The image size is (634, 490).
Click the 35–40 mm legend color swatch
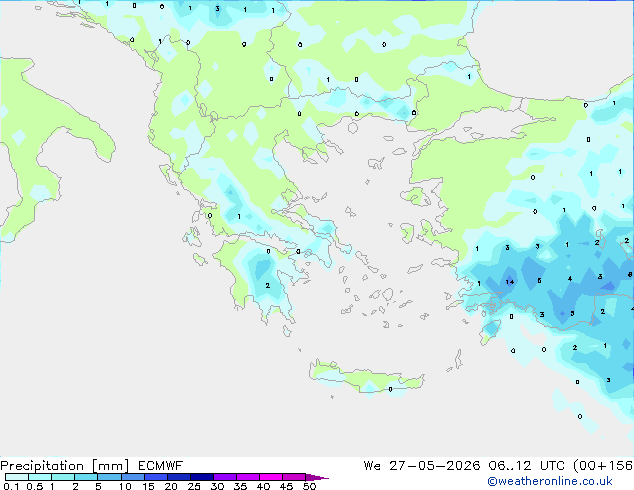pos(247,477)
